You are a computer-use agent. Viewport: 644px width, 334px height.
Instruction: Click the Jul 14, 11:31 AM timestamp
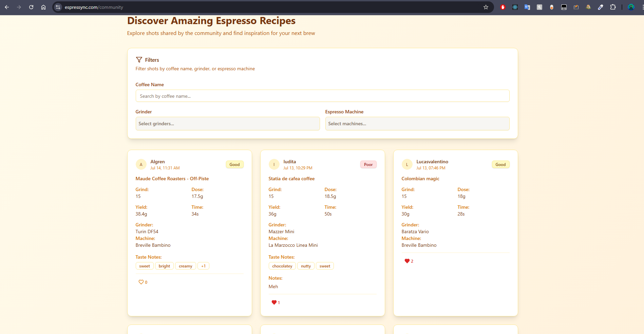tap(165, 168)
